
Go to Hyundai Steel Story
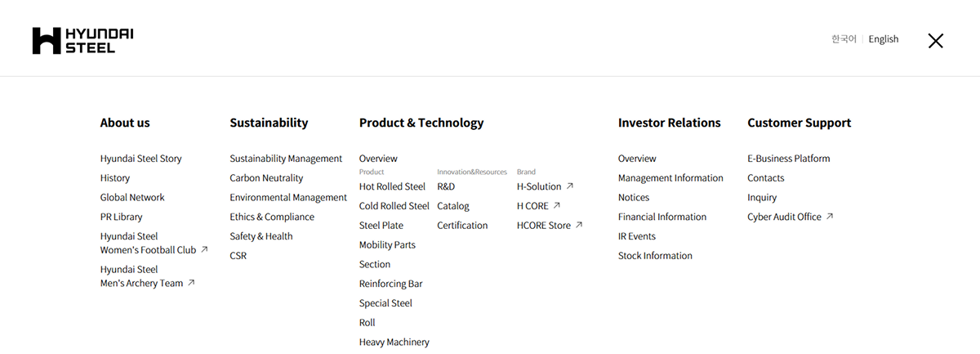[141, 159]
